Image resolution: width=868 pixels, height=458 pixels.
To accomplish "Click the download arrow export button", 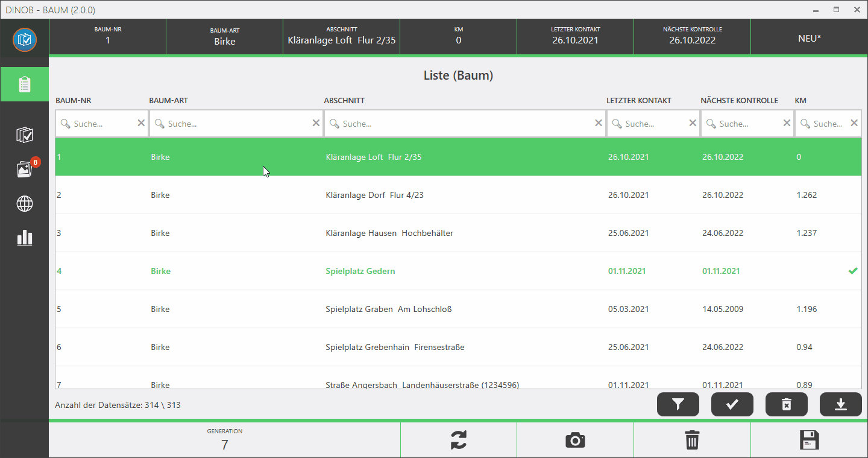I will (x=840, y=405).
